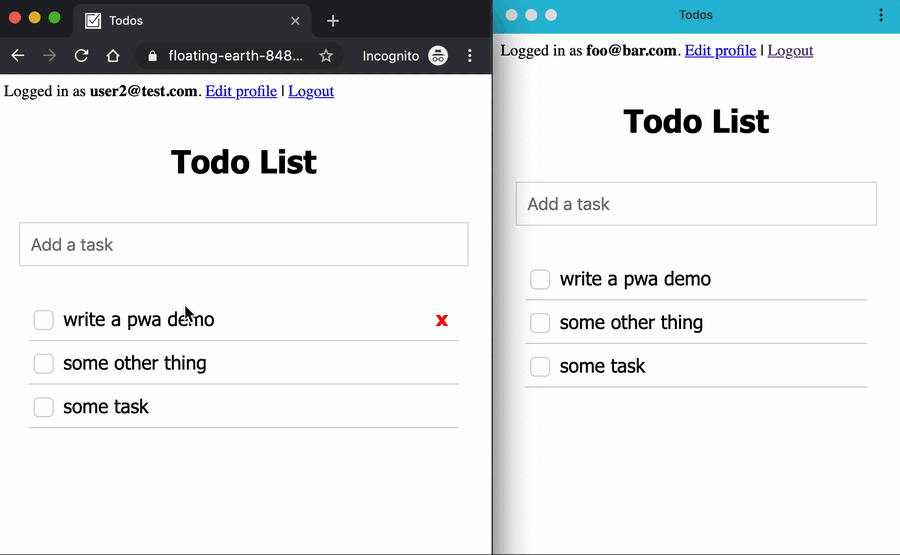Click the lock icon in address bar

coord(152,56)
